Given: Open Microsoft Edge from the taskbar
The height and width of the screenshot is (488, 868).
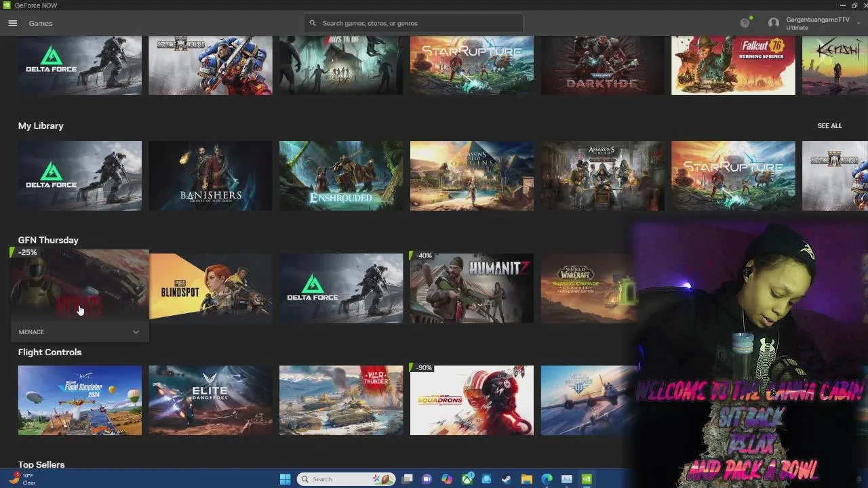Looking at the screenshot, I should click(547, 479).
